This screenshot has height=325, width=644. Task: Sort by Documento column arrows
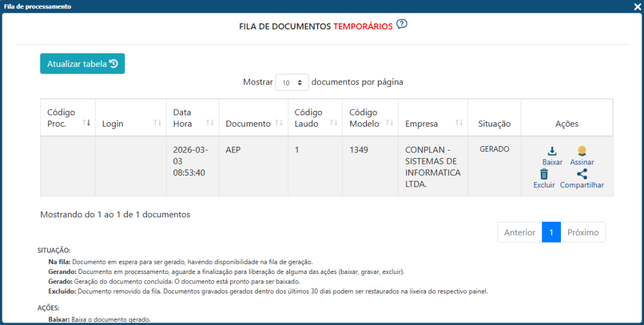tap(279, 123)
